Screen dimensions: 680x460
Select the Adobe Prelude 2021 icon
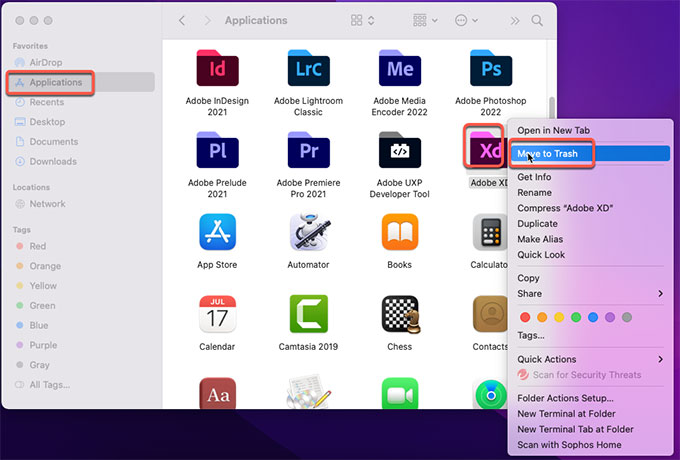[x=217, y=150]
